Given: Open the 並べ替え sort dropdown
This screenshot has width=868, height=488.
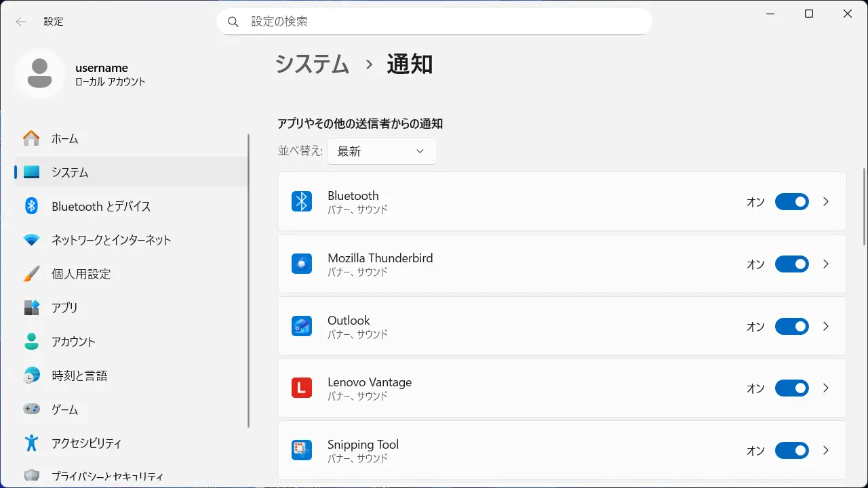Looking at the screenshot, I should click(382, 151).
